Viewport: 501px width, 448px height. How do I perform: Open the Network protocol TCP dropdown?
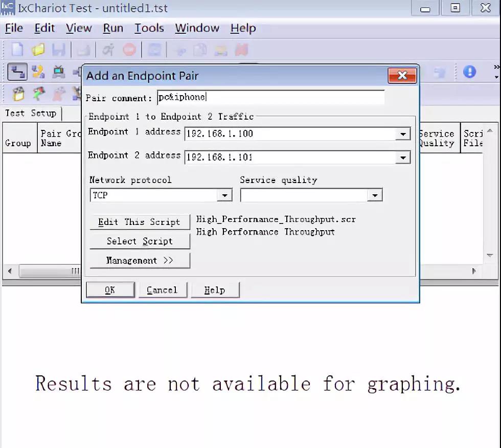pos(224,195)
